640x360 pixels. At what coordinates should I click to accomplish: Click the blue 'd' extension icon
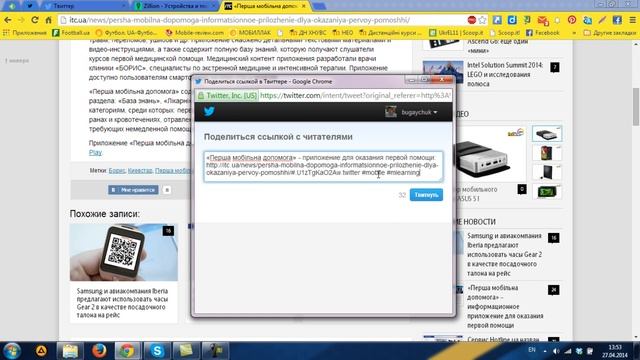click(x=512, y=20)
